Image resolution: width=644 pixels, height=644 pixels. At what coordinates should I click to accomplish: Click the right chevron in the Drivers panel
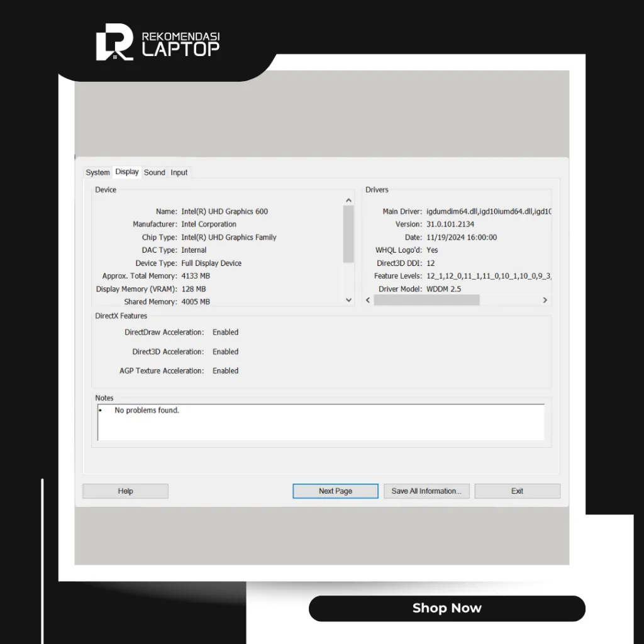click(x=545, y=300)
